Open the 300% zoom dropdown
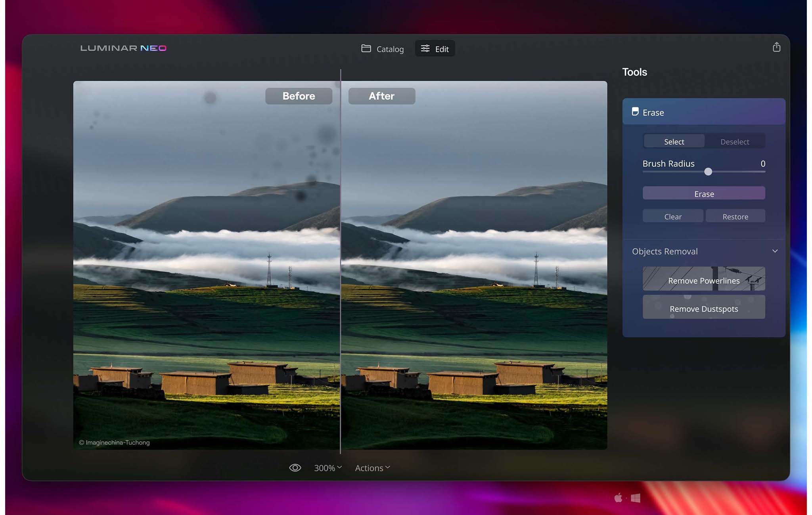812x515 pixels. 327,468
